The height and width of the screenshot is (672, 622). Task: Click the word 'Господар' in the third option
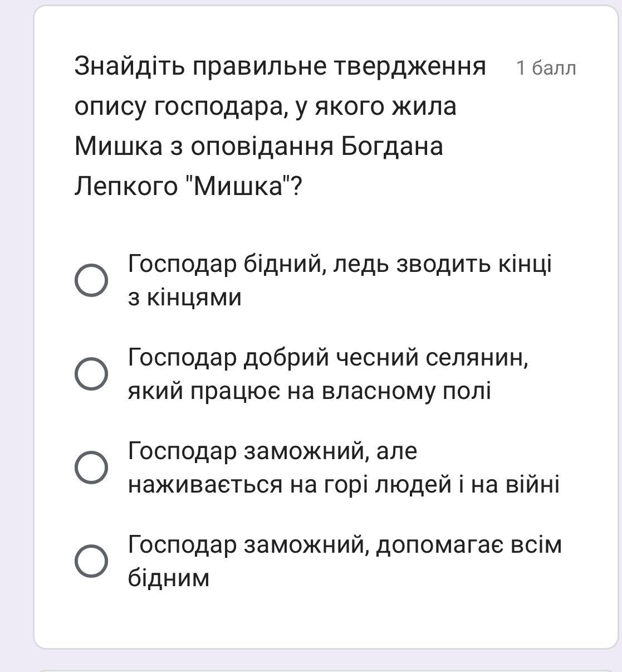[183, 451]
